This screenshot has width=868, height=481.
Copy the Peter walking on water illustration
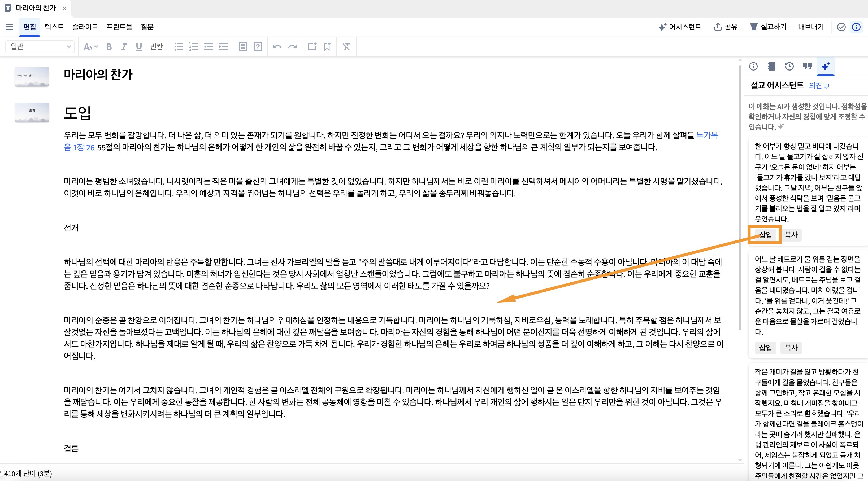tap(791, 347)
